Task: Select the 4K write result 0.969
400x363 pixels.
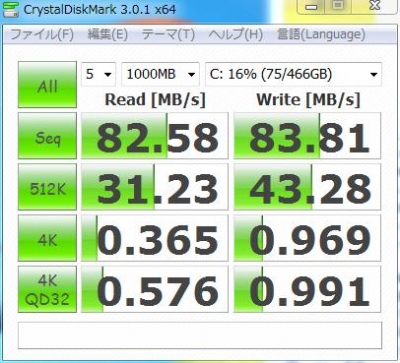Action: (x=307, y=238)
